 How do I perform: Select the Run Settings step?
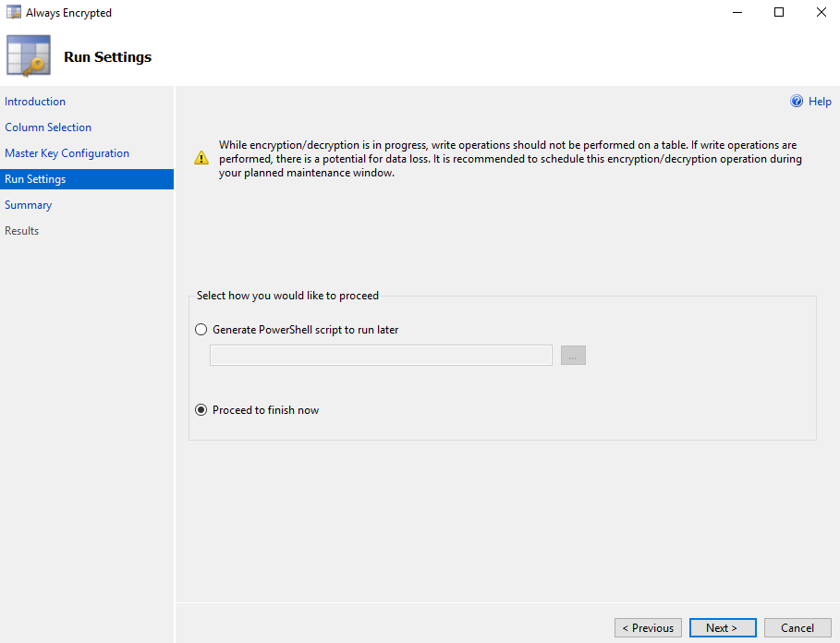[87, 179]
